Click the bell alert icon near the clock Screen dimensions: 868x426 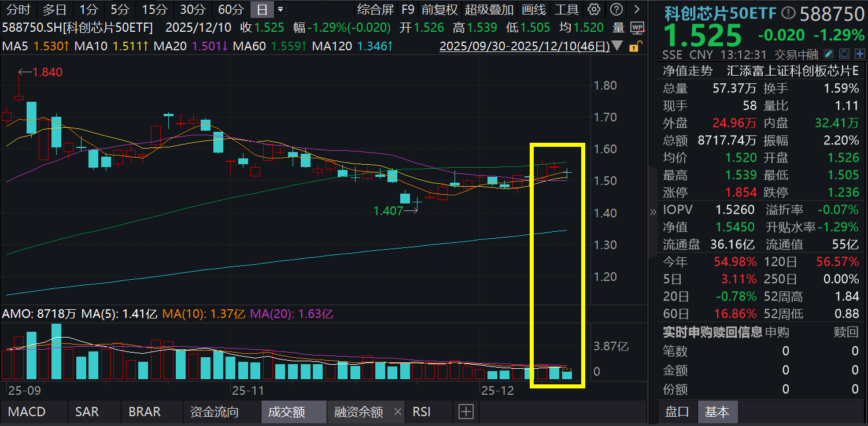click(844, 54)
